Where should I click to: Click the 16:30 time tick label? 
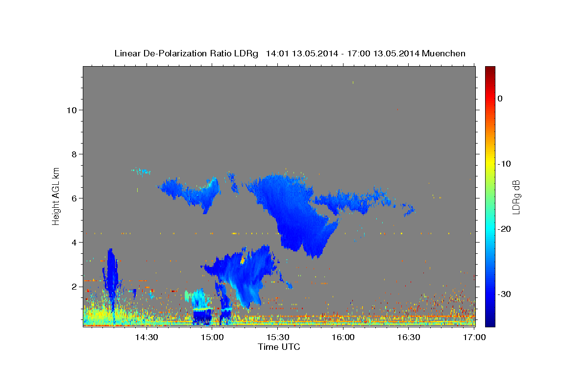point(409,337)
